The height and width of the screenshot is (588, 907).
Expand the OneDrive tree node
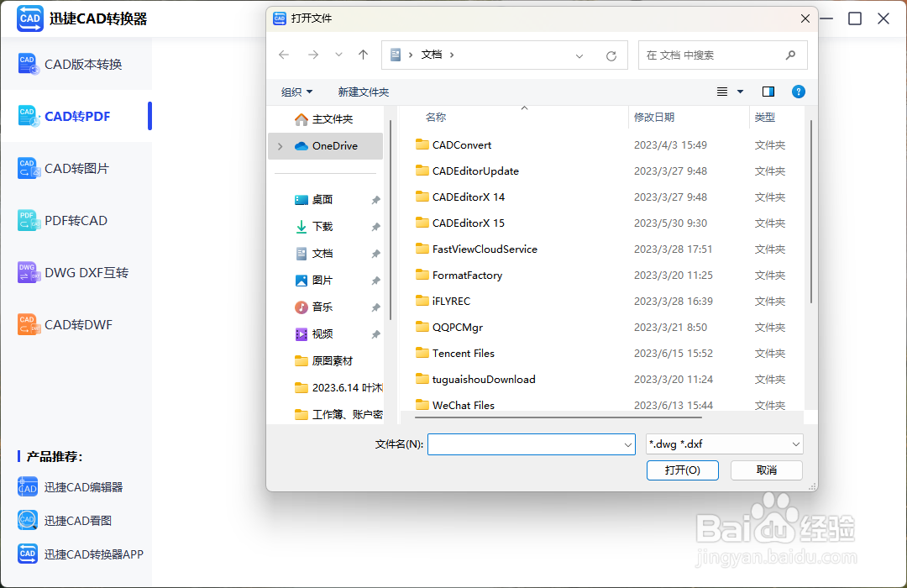(x=280, y=146)
